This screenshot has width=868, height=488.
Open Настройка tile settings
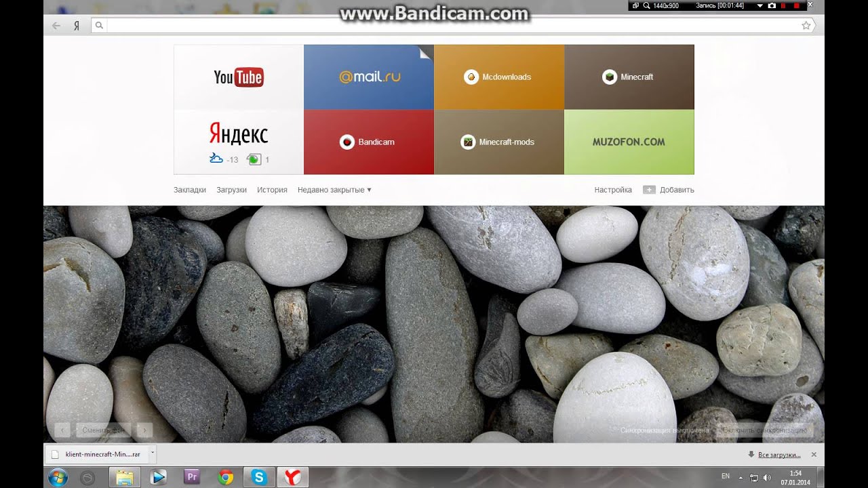613,190
